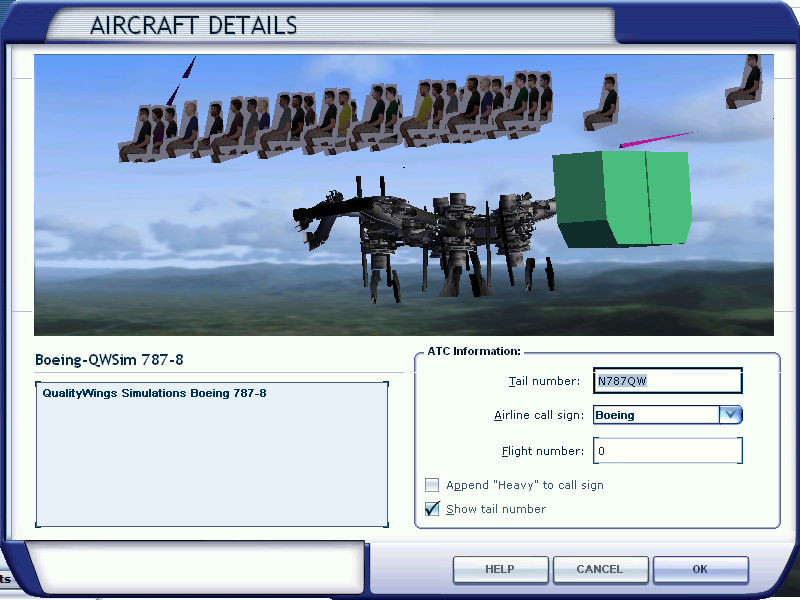
Task: Click the "Tail number:" label text
Action: pyautogui.click(x=543, y=381)
